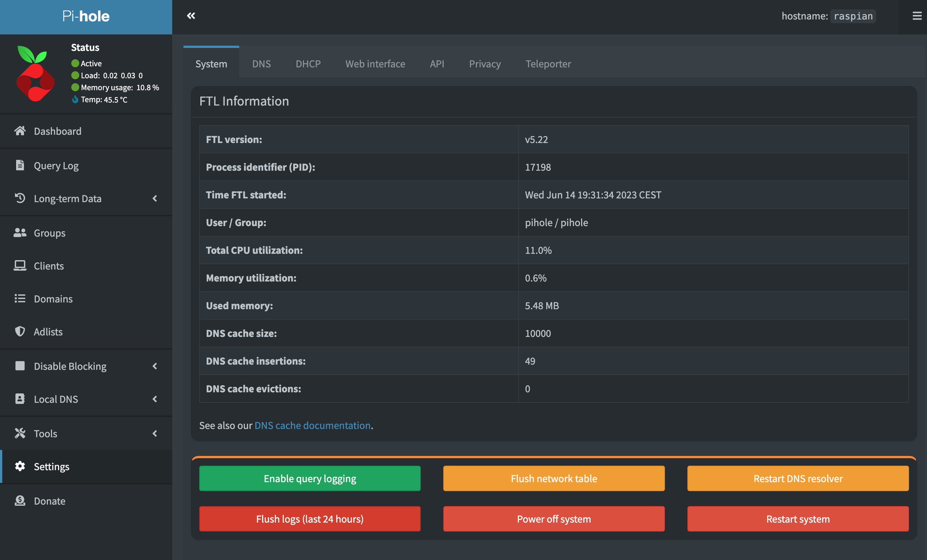Open Donate label in sidebar
This screenshot has height=560, width=927.
pyautogui.click(x=50, y=500)
